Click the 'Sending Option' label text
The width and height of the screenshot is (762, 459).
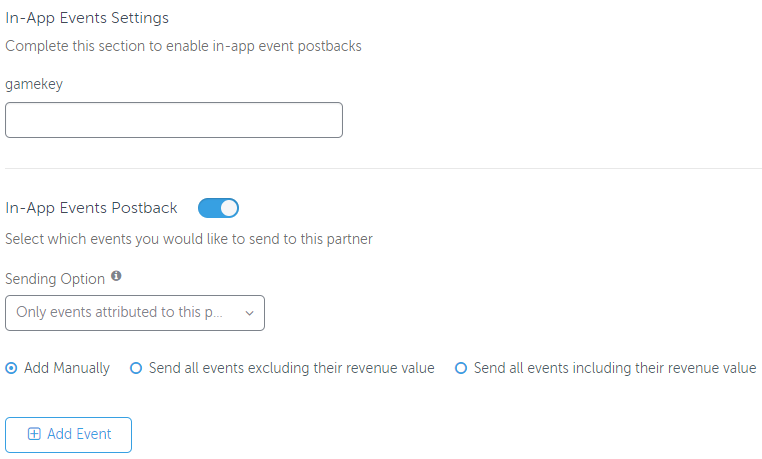pyautogui.click(x=54, y=277)
